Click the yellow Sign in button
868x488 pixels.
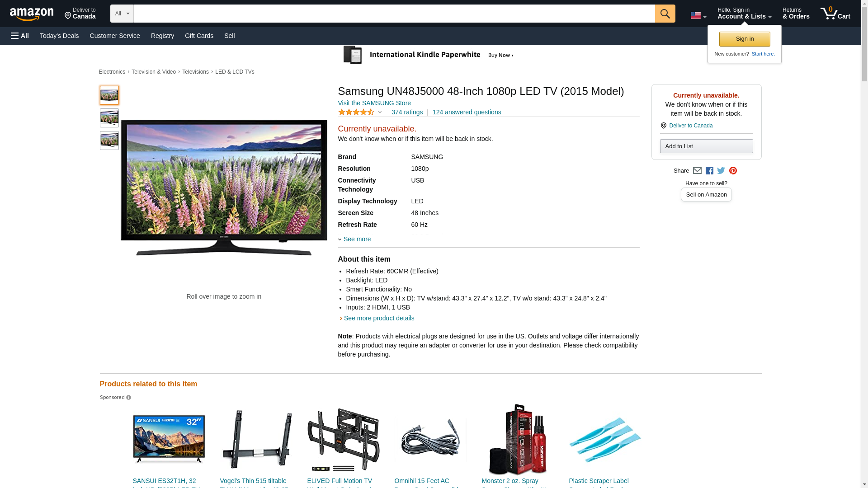pos(745,39)
